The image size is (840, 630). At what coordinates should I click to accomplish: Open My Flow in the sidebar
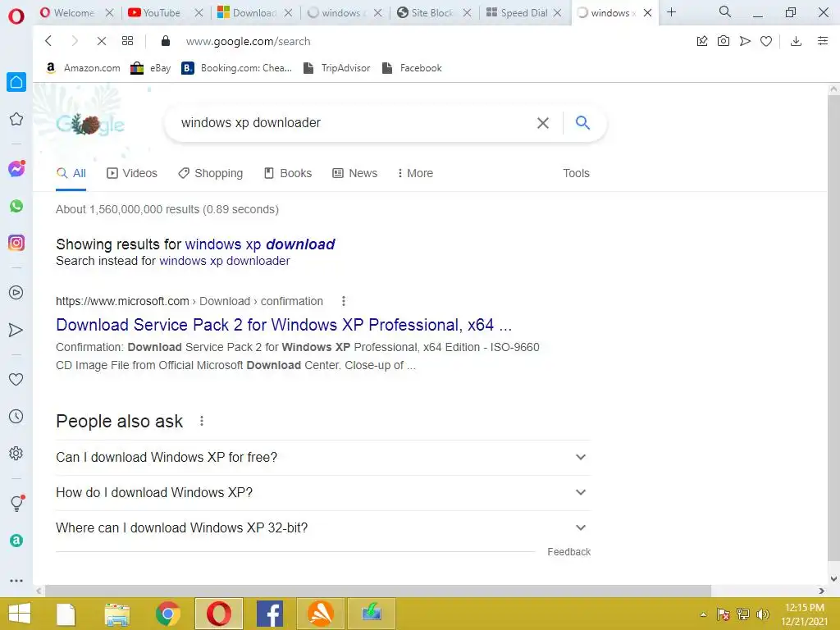coord(16,330)
